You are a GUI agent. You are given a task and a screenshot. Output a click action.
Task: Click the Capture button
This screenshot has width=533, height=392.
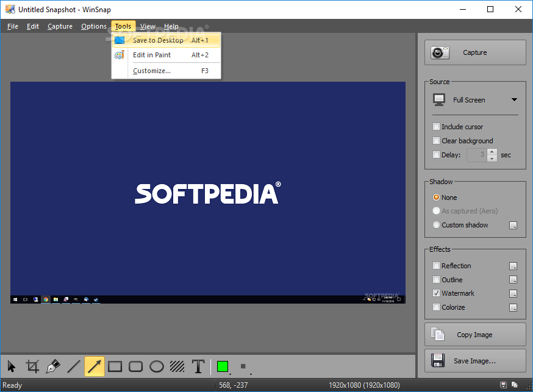click(475, 52)
